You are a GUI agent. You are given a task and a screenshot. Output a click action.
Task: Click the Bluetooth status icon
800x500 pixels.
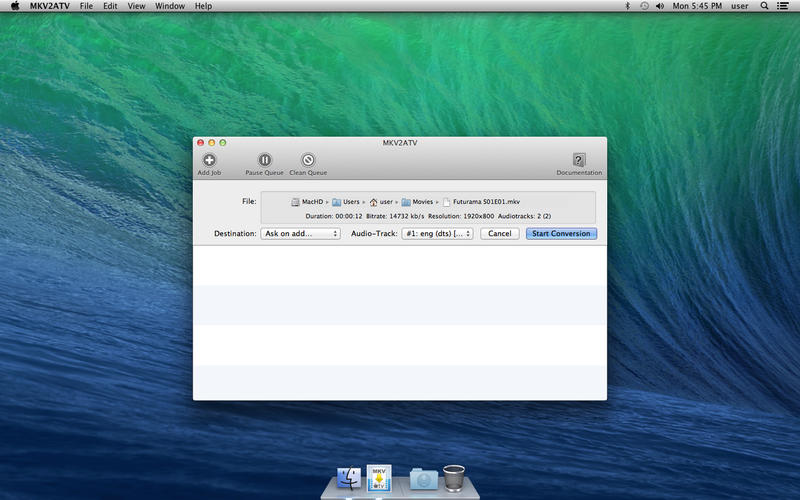coord(627,6)
